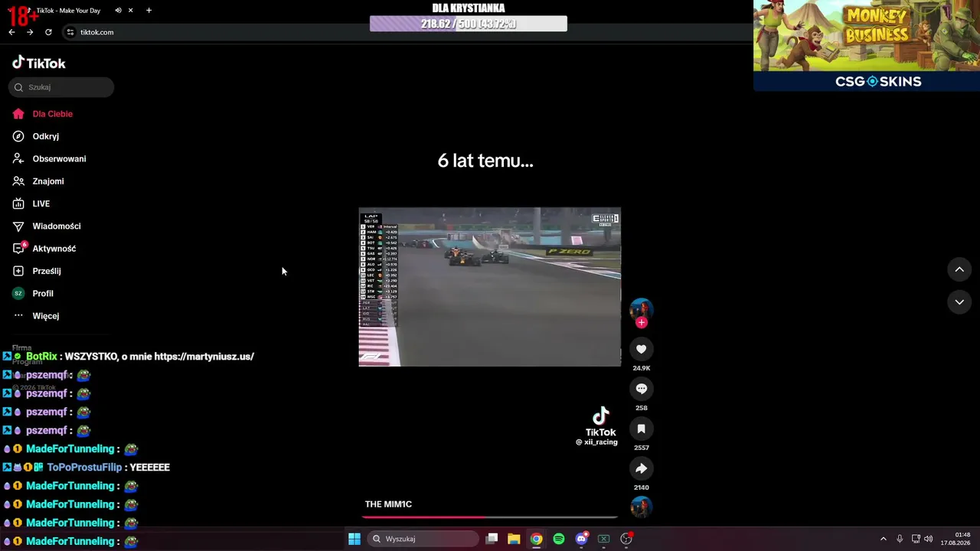The height and width of the screenshot is (551, 980).
Task: Reload the TikTok page
Action: pos(48,32)
